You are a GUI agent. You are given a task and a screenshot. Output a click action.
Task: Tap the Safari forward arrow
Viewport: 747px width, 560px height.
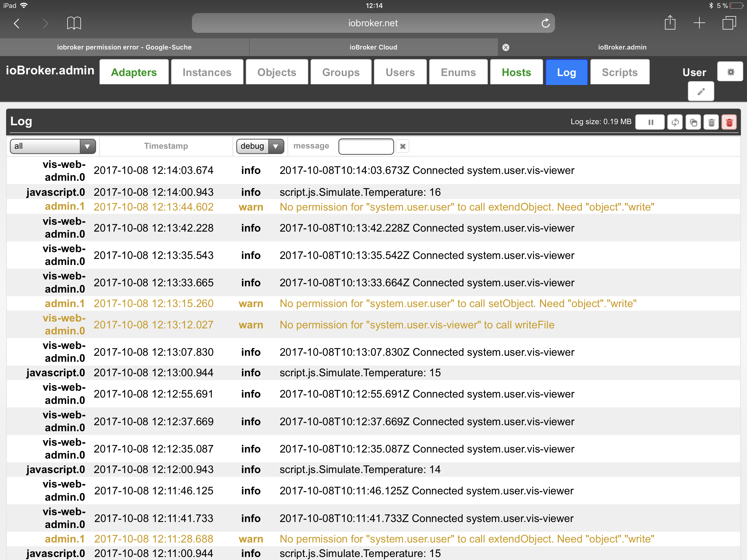[x=45, y=23]
